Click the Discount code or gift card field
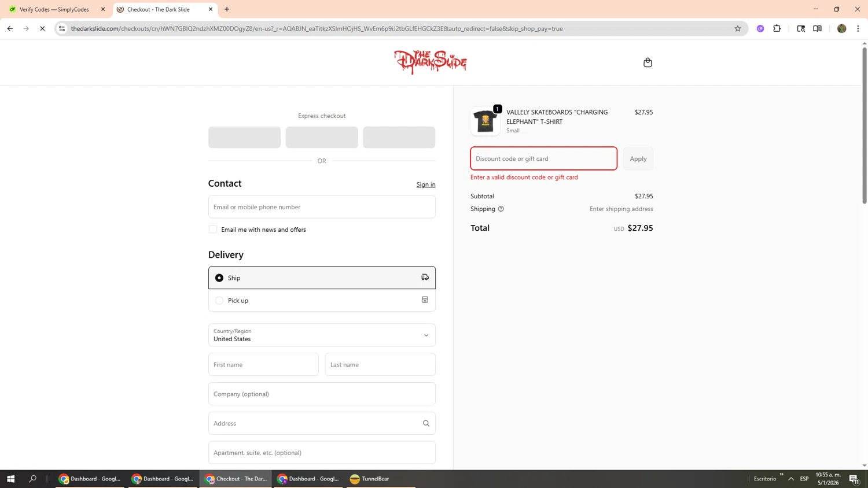868x488 pixels. [x=544, y=158]
